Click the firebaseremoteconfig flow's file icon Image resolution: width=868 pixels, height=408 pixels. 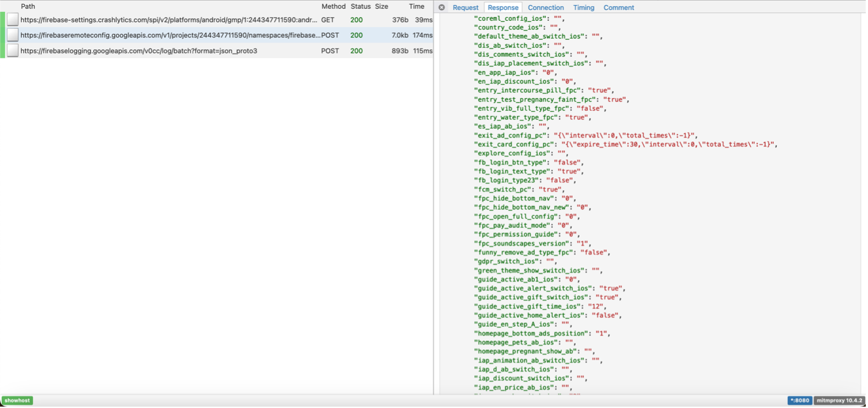[13, 35]
